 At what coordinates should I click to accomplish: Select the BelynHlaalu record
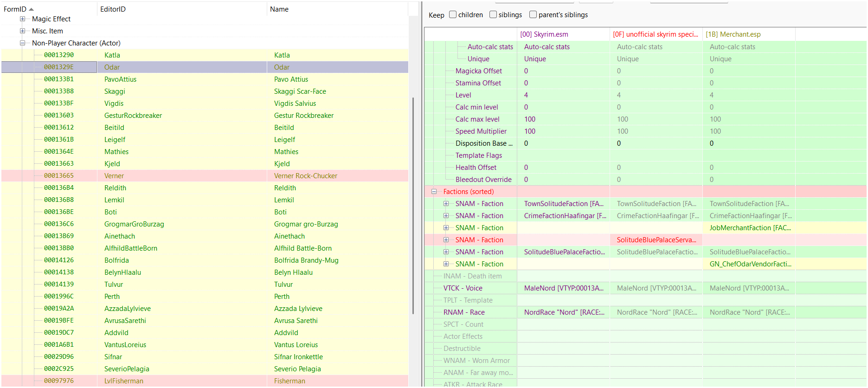205,272
